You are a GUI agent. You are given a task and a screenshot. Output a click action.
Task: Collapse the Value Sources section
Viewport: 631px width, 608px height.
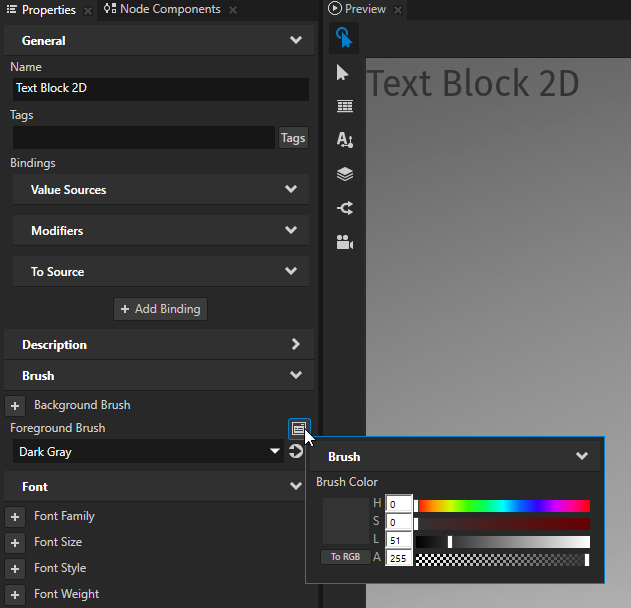coord(291,189)
